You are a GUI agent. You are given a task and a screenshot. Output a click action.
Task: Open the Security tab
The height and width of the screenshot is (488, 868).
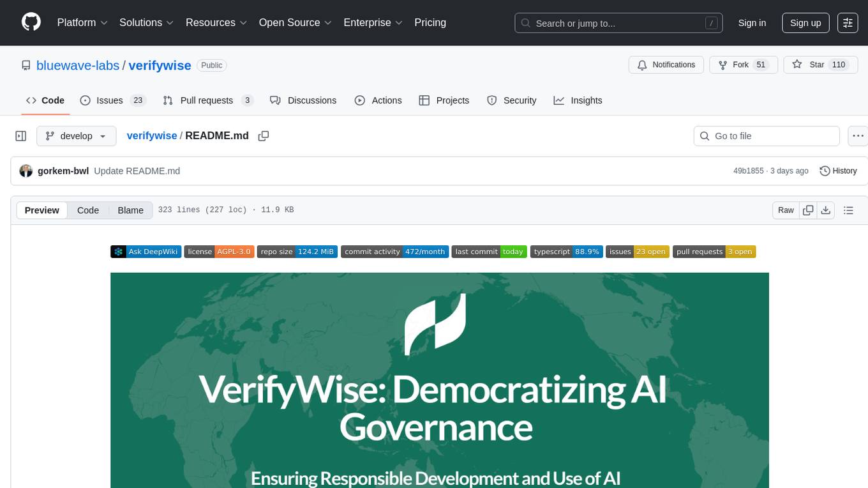click(x=512, y=100)
